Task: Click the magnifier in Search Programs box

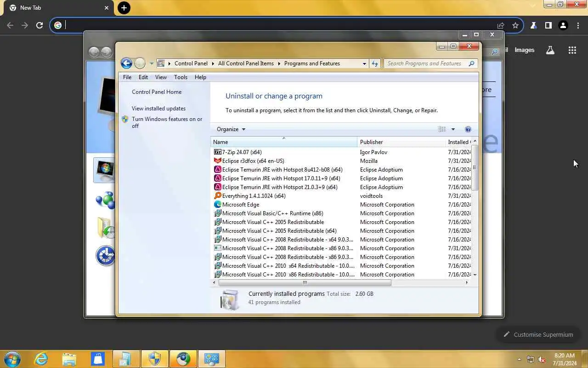Action: [x=471, y=63]
